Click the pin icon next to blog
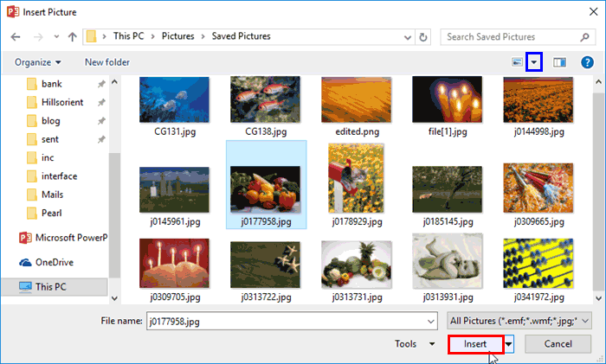Viewport: 606px width, 364px height. click(101, 121)
